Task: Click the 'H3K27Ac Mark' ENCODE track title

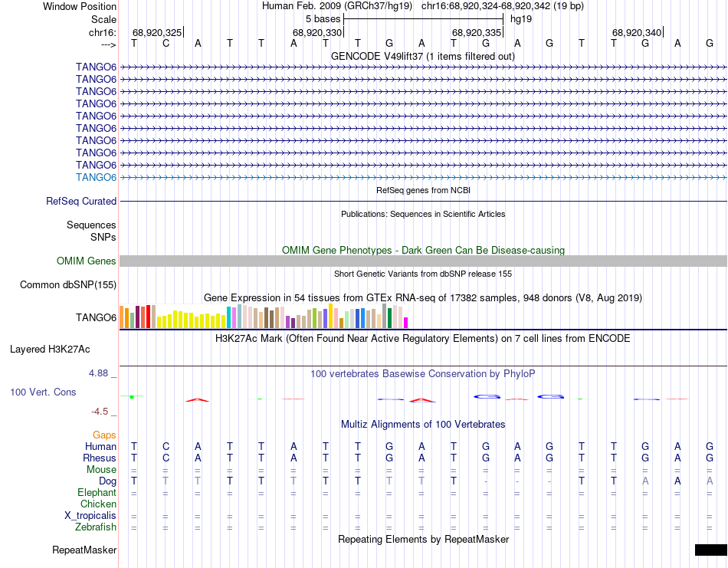Action: coord(423,338)
